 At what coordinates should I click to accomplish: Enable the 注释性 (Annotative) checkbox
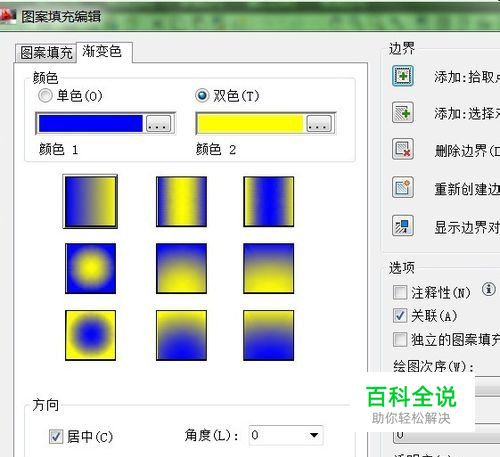[400, 292]
